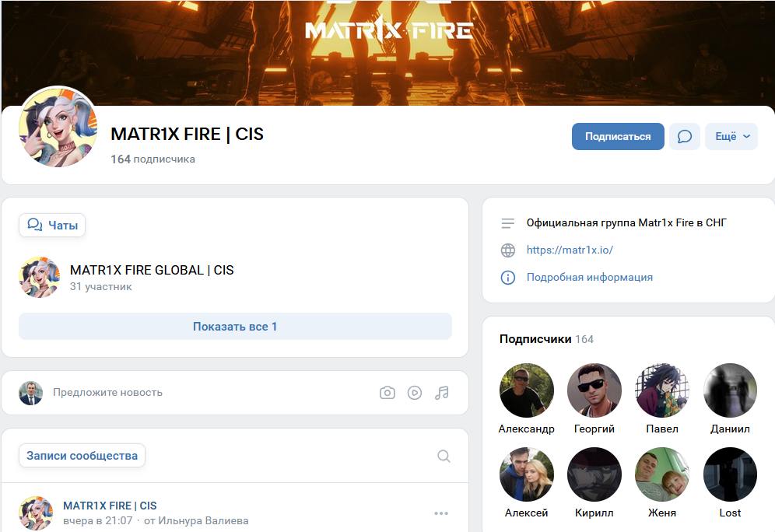Click the description lines icon
Viewport: 775px width, 532px height.
point(508,223)
